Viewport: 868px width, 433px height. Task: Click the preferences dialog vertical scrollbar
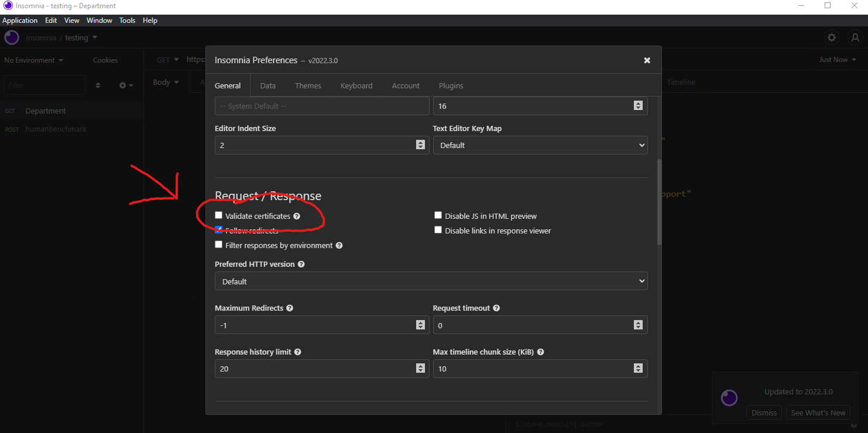pyautogui.click(x=659, y=202)
